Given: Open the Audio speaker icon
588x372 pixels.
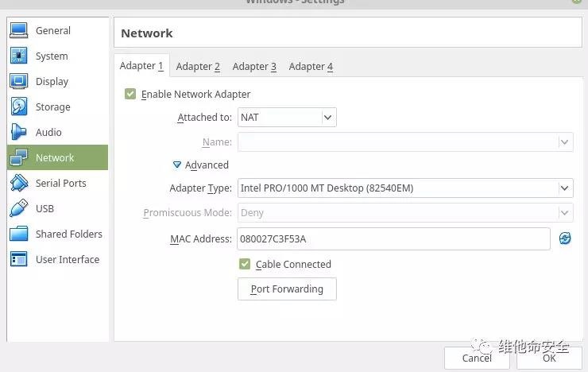Looking at the screenshot, I should coord(19,133).
